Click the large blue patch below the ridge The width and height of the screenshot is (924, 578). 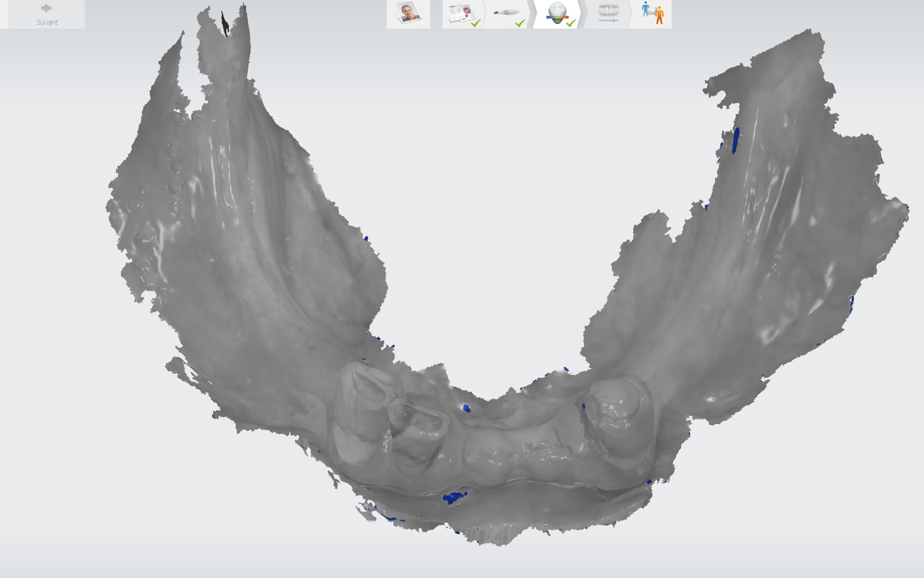[x=453, y=497]
